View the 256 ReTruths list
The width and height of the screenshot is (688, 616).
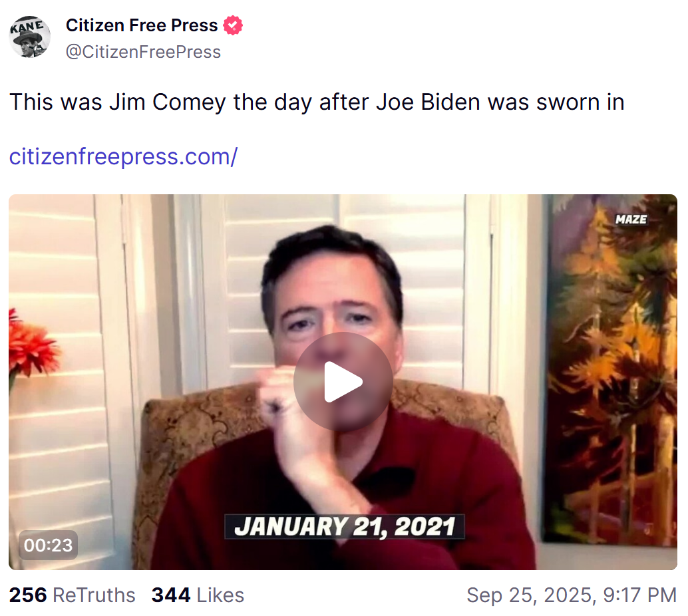click(73, 595)
